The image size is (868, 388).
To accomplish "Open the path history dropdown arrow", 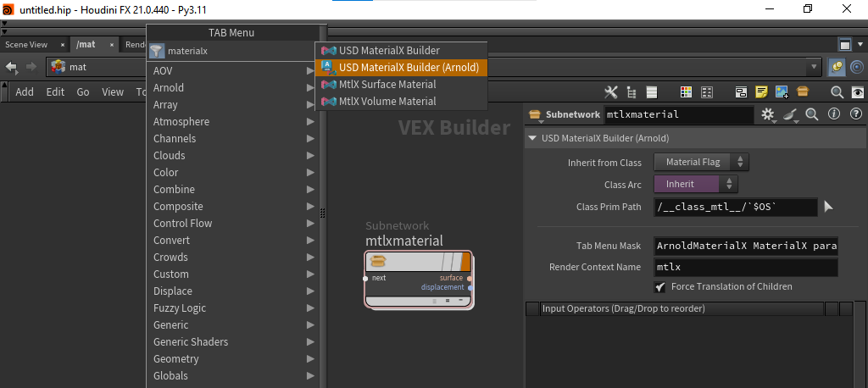I will pos(813,67).
